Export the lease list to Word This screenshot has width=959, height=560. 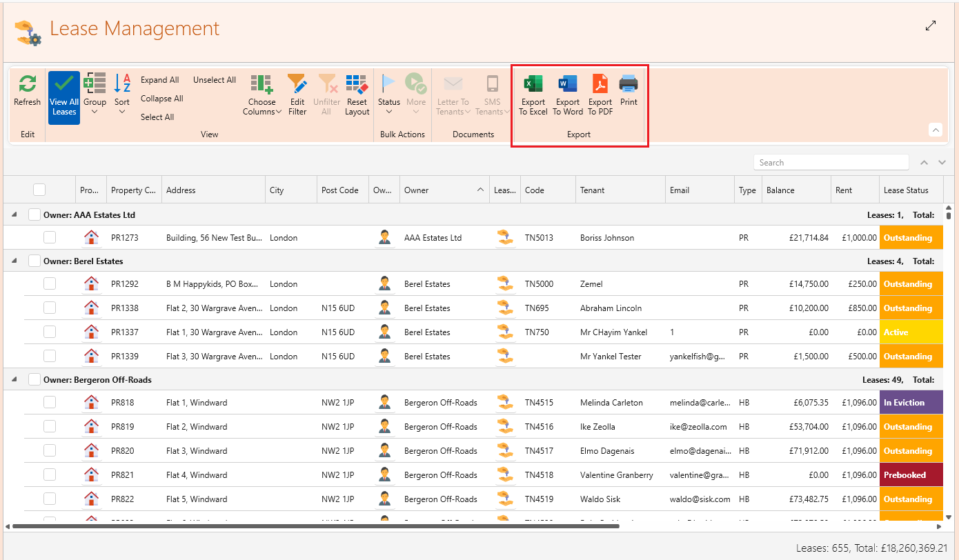pyautogui.click(x=567, y=84)
